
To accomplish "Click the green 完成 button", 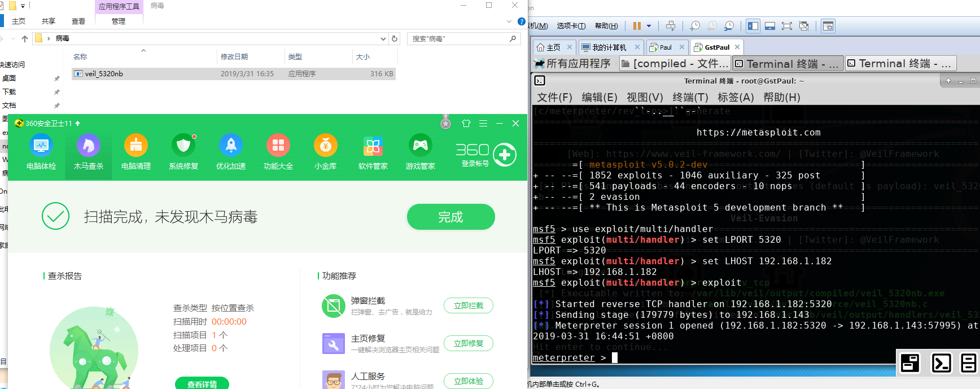I will click(x=451, y=217).
